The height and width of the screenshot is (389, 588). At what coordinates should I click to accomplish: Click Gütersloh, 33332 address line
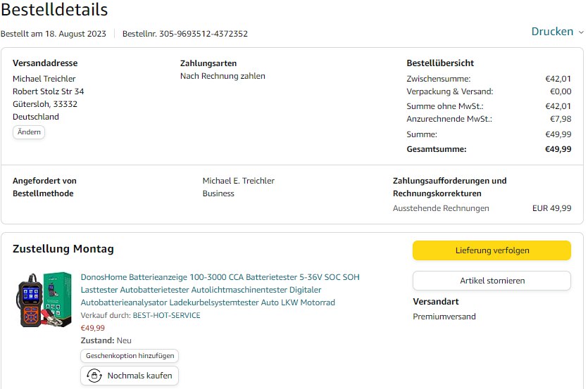[44, 104]
